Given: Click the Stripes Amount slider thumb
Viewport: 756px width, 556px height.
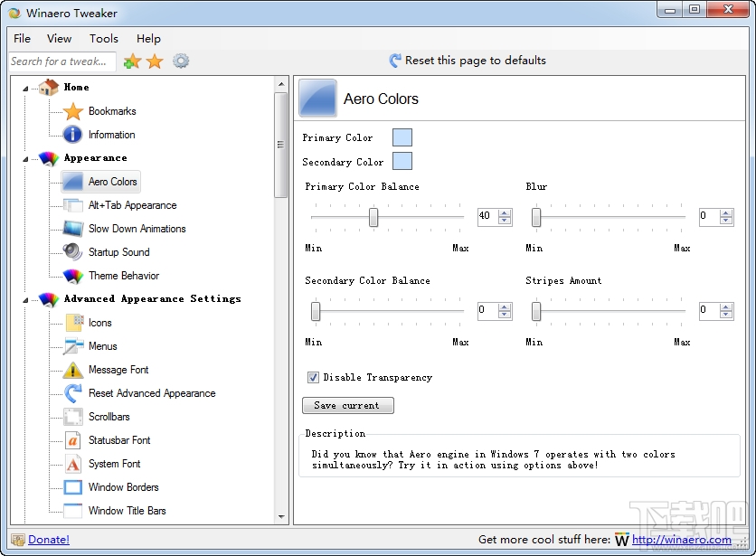Looking at the screenshot, I should 536,311.
